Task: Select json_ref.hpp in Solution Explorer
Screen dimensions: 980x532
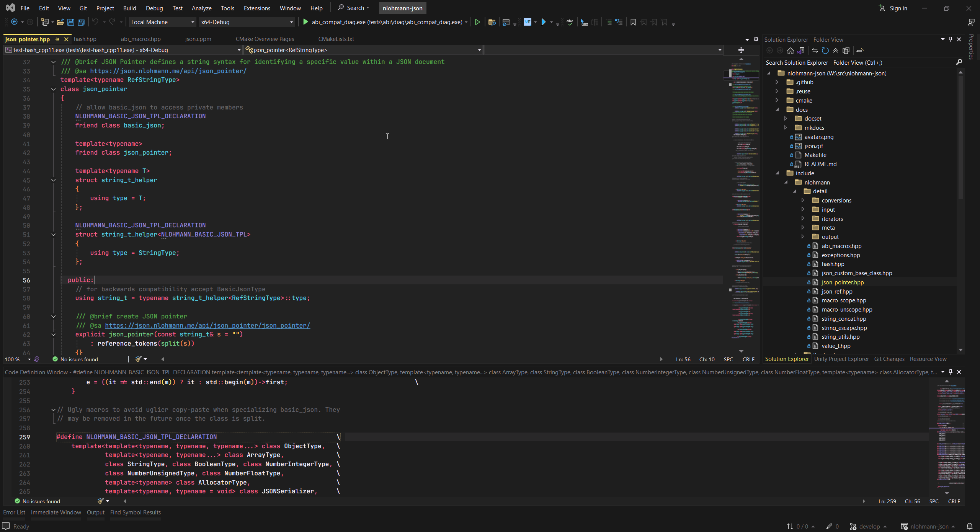Action: click(x=837, y=291)
